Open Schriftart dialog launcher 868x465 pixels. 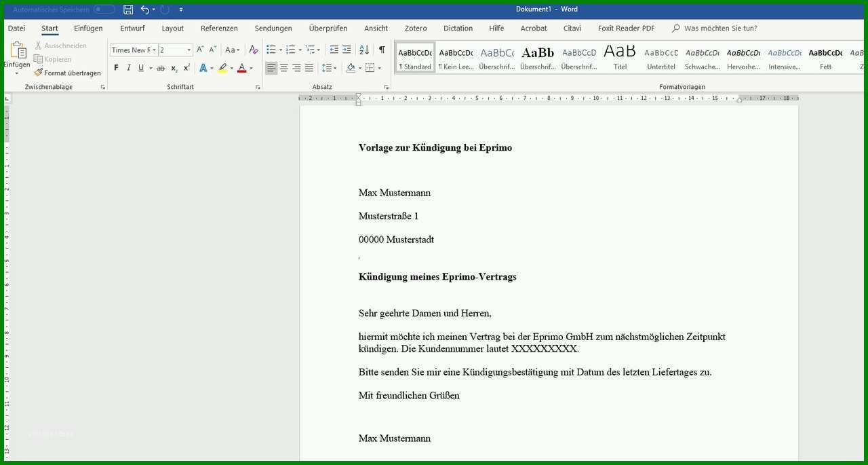tap(258, 87)
